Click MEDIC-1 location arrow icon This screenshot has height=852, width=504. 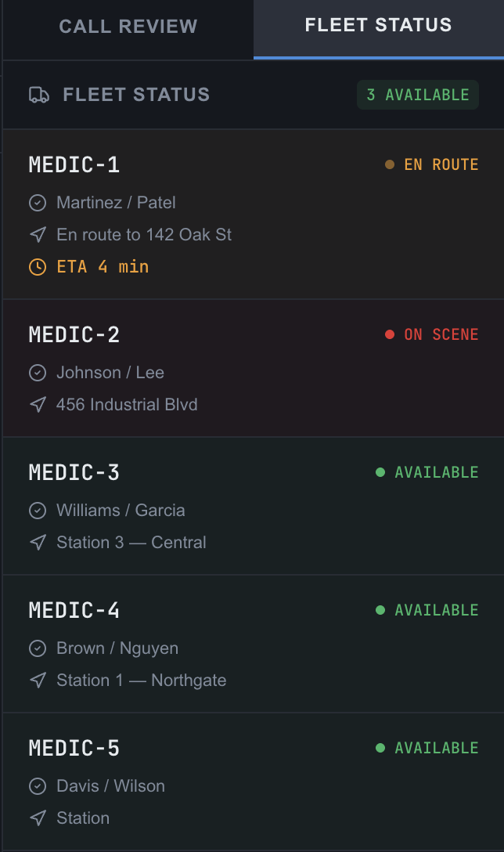(x=38, y=235)
